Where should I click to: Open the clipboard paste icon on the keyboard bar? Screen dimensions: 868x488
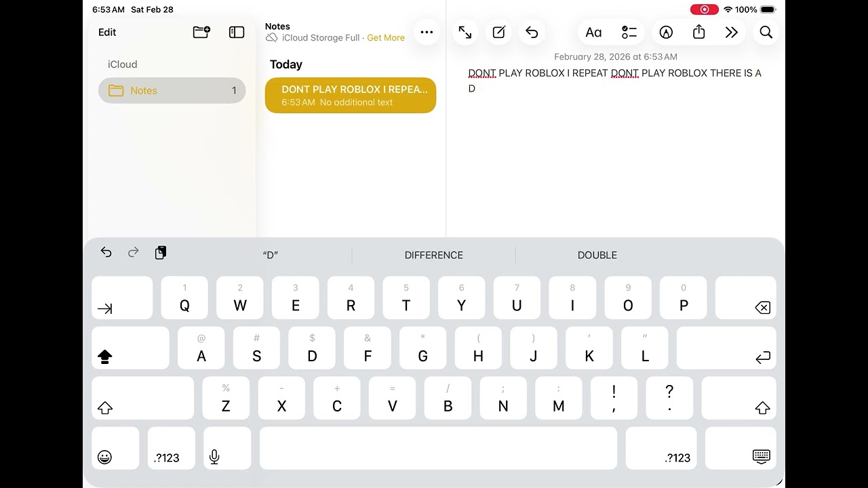point(161,253)
